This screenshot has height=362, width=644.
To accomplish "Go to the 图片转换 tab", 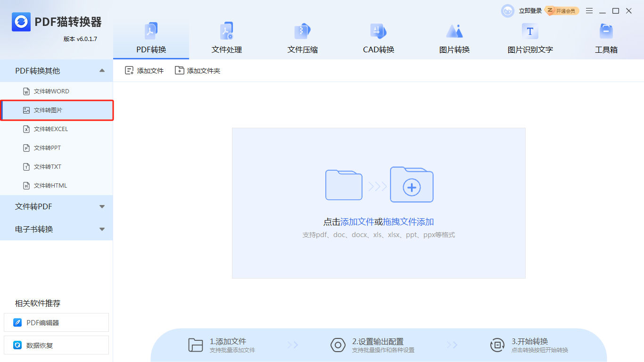I will pos(454,39).
